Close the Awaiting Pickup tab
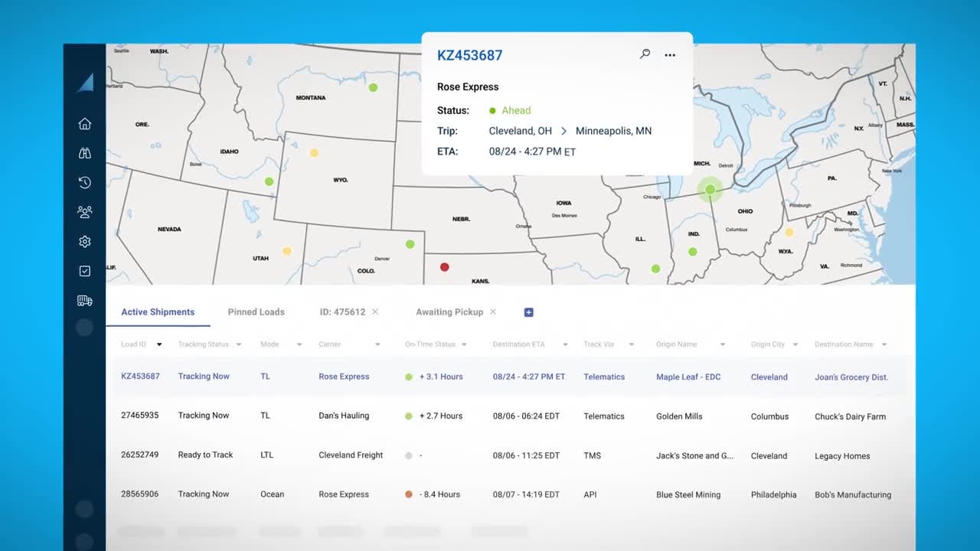The image size is (980, 551). (x=493, y=312)
